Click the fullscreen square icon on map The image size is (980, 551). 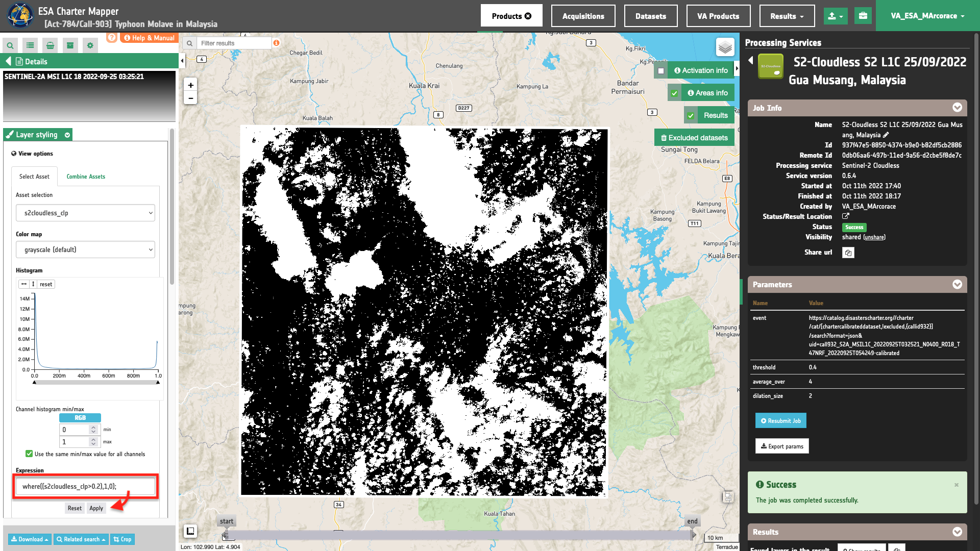click(190, 531)
